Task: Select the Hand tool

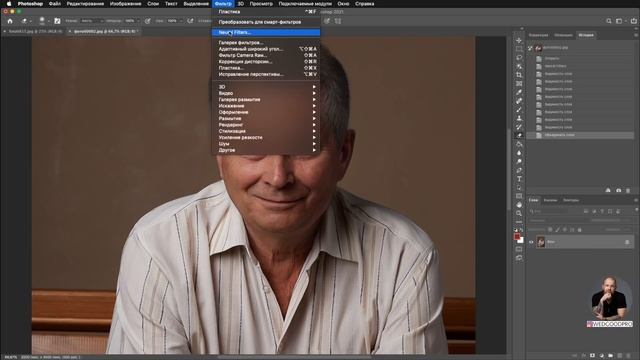Action: pyautogui.click(x=519, y=204)
